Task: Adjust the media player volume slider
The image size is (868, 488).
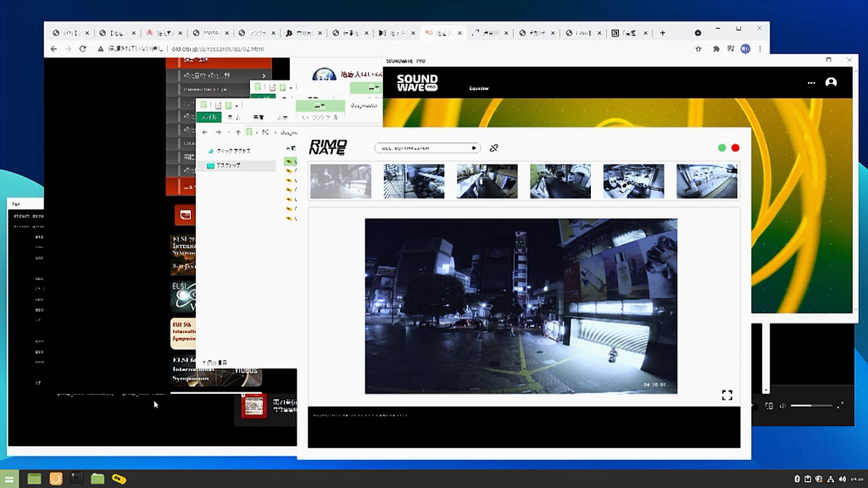Action: [812, 406]
